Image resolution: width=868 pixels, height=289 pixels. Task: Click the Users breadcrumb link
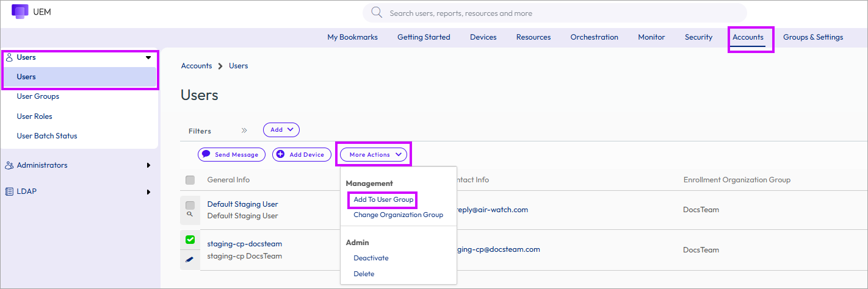(x=238, y=66)
